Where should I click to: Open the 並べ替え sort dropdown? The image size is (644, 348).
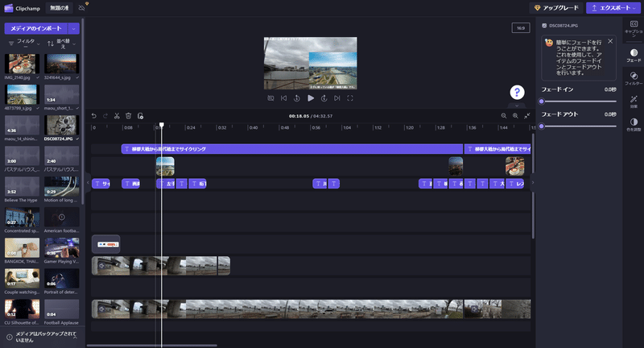pyautogui.click(x=62, y=43)
